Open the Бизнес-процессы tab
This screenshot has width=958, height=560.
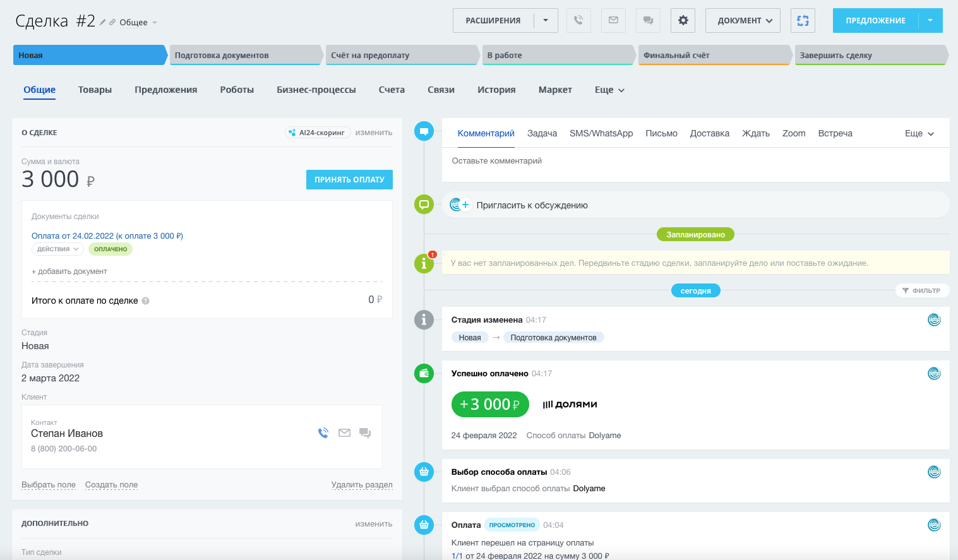click(316, 90)
